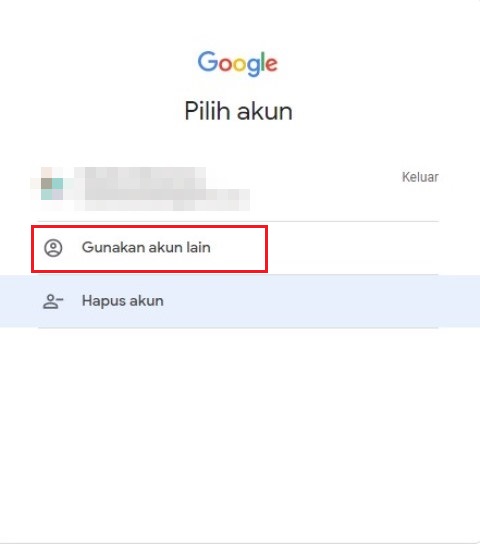Click empty space in the highlighted Hapus akun row
This screenshot has height=544, width=480.
tap(312, 301)
